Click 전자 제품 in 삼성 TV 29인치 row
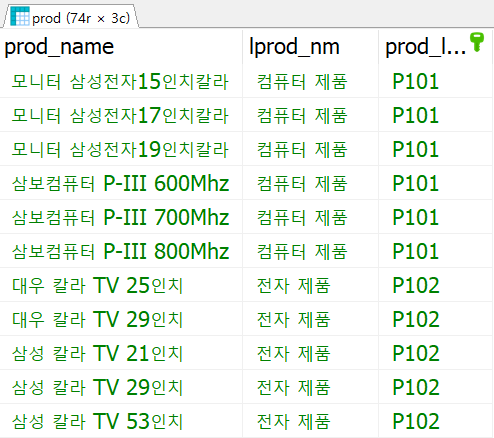This screenshot has width=494, height=438. (x=294, y=387)
